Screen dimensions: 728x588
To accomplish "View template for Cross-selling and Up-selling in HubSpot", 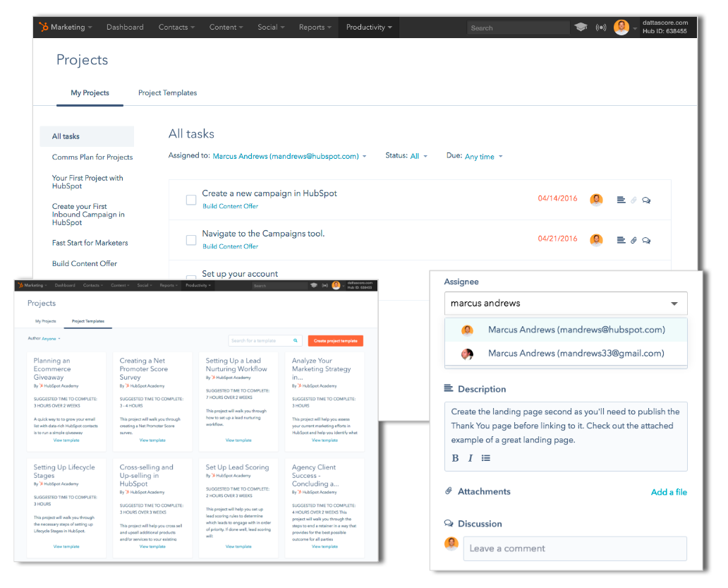I will [x=152, y=546].
